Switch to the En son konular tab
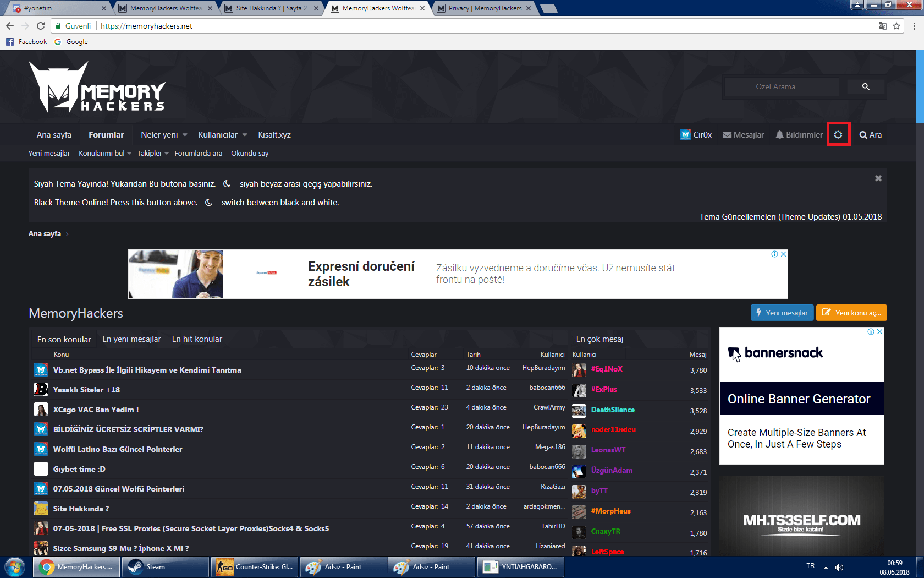The image size is (924, 578). point(64,339)
